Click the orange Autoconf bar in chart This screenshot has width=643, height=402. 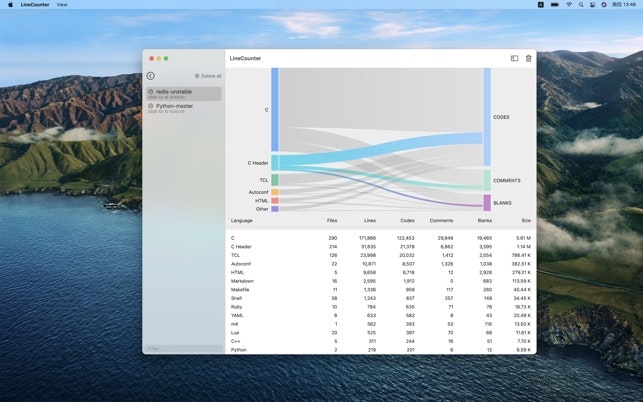(275, 192)
